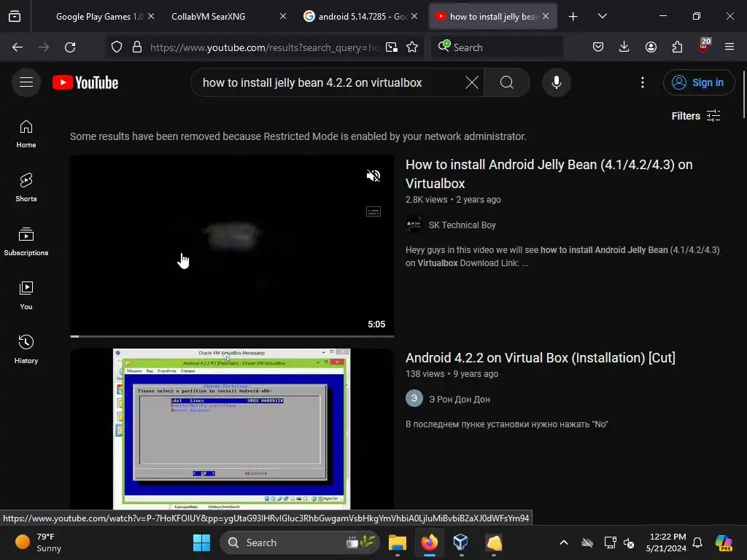
Task: Open Firefox account icon
Action: tap(651, 47)
